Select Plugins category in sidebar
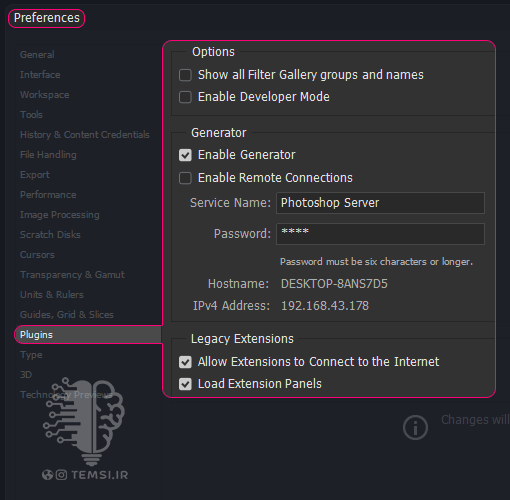 [x=88, y=335]
